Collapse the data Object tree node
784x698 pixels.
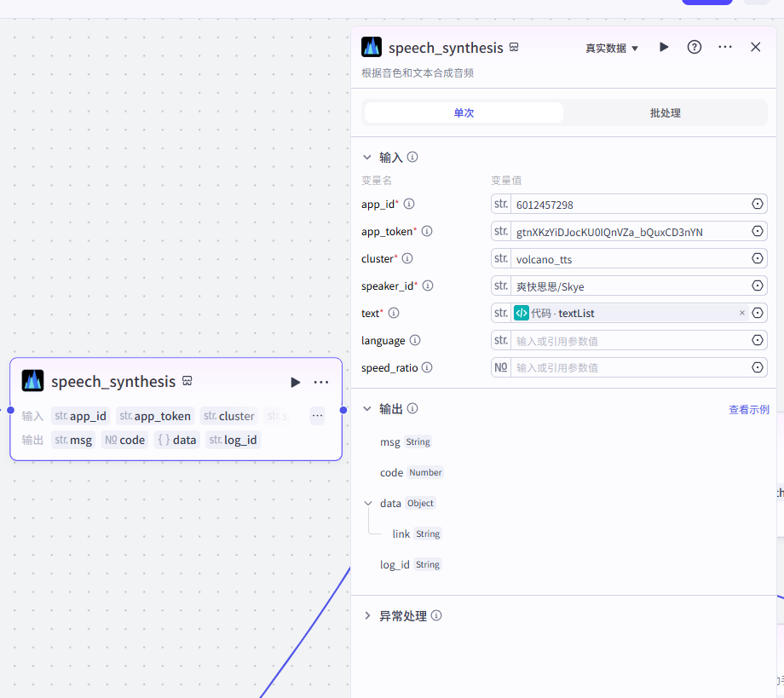pos(368,503)
